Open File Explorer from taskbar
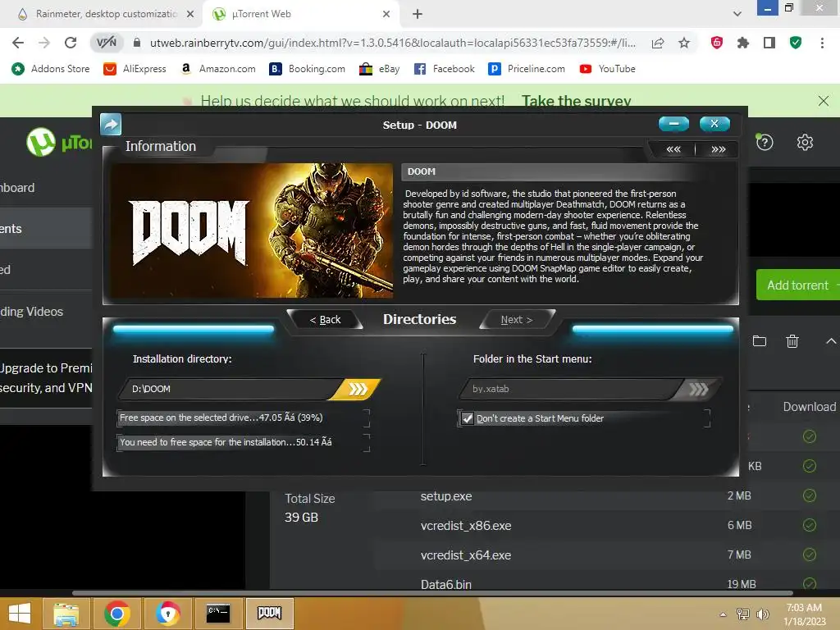 point(66,614)
